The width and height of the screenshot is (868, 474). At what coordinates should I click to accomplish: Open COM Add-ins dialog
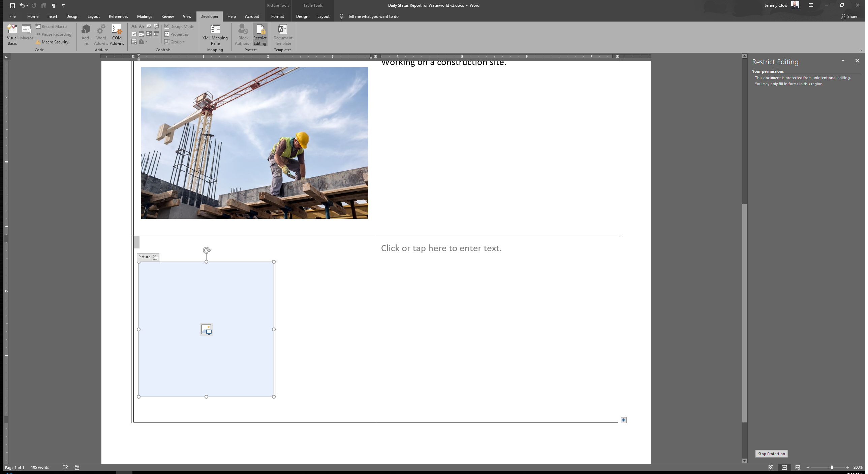117,35
